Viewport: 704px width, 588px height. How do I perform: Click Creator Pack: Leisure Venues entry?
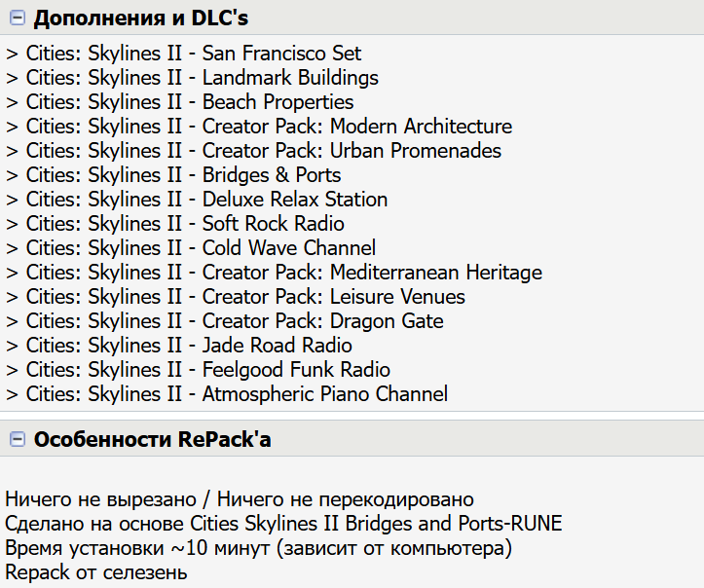236,297
